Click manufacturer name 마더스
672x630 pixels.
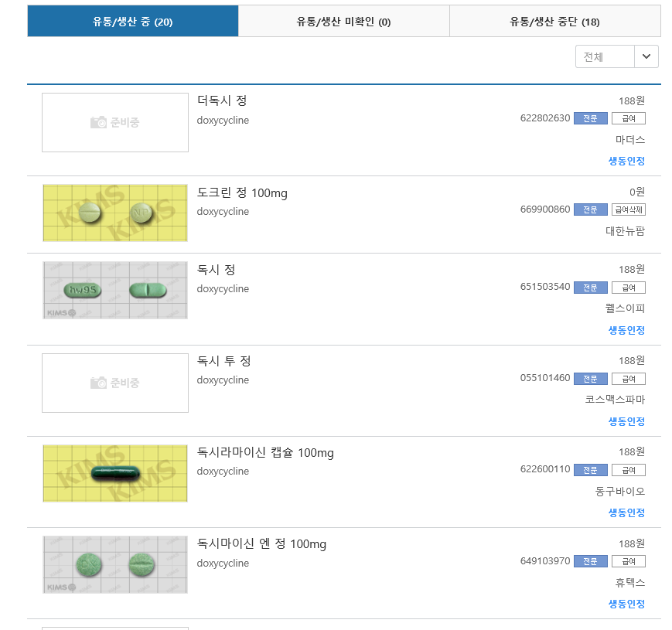(x=630, y=140)
